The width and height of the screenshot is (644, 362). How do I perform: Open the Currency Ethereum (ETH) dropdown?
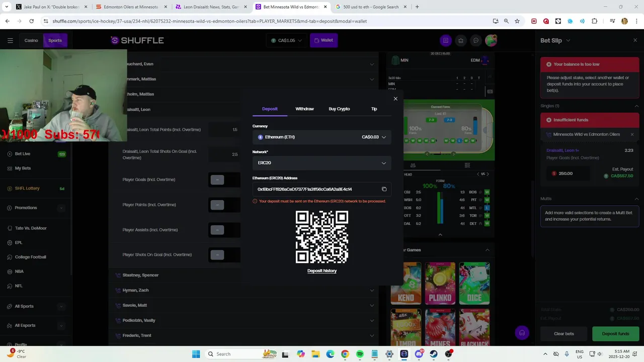(x=322, y=137)
